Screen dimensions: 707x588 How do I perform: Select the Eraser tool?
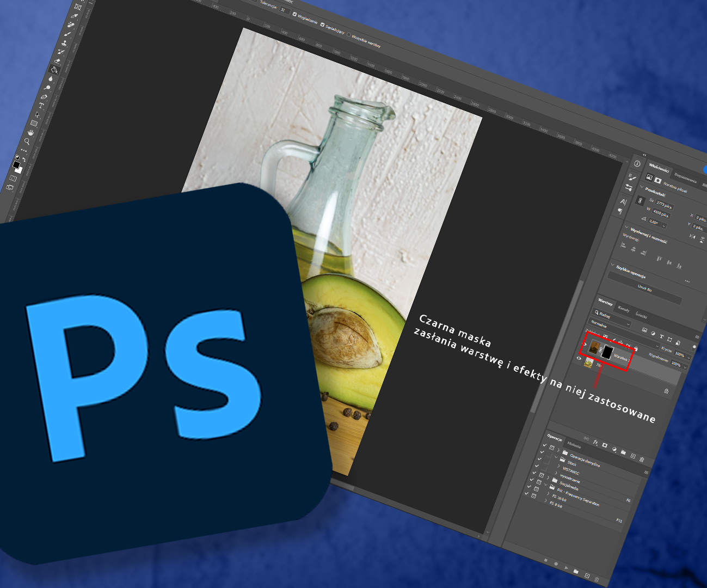(x=57, y=60)
